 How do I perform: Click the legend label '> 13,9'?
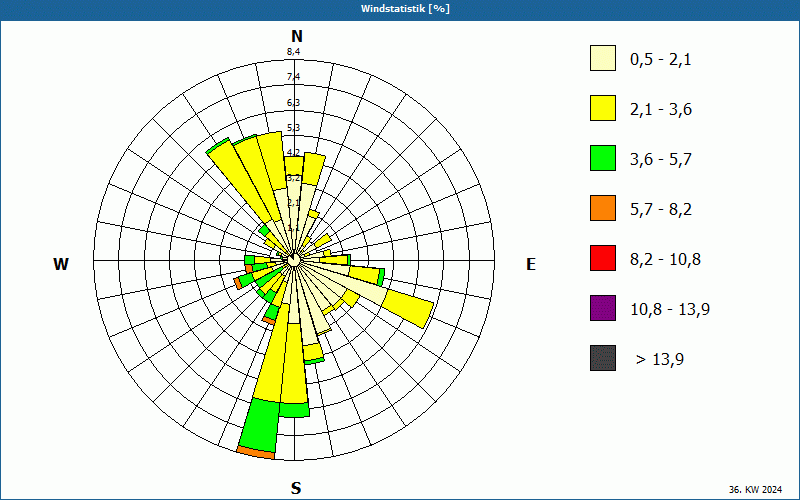pyautogui.click(x=660, y=360)
